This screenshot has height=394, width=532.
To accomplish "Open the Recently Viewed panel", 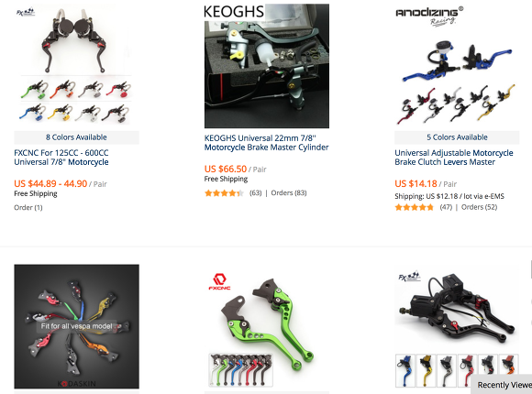I will pyautogui.click(x=502, y=385).
